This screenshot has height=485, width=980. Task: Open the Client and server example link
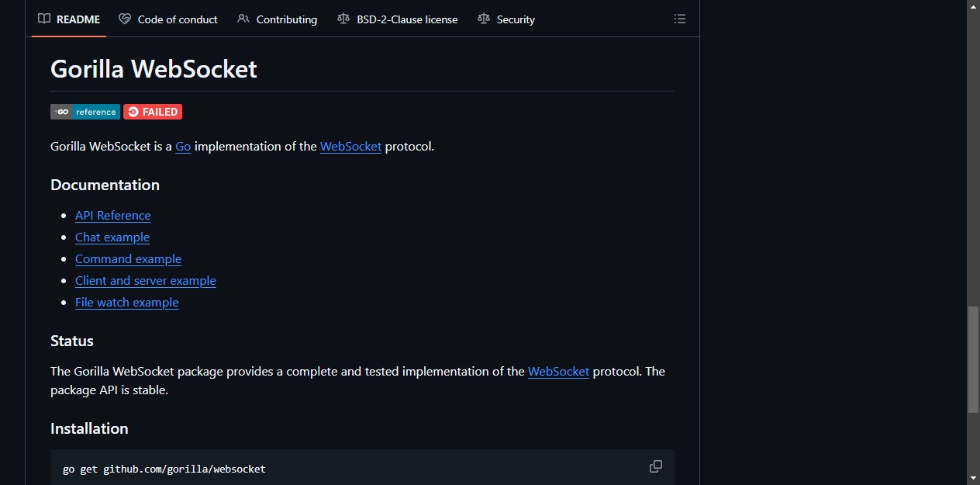(146, 281)
